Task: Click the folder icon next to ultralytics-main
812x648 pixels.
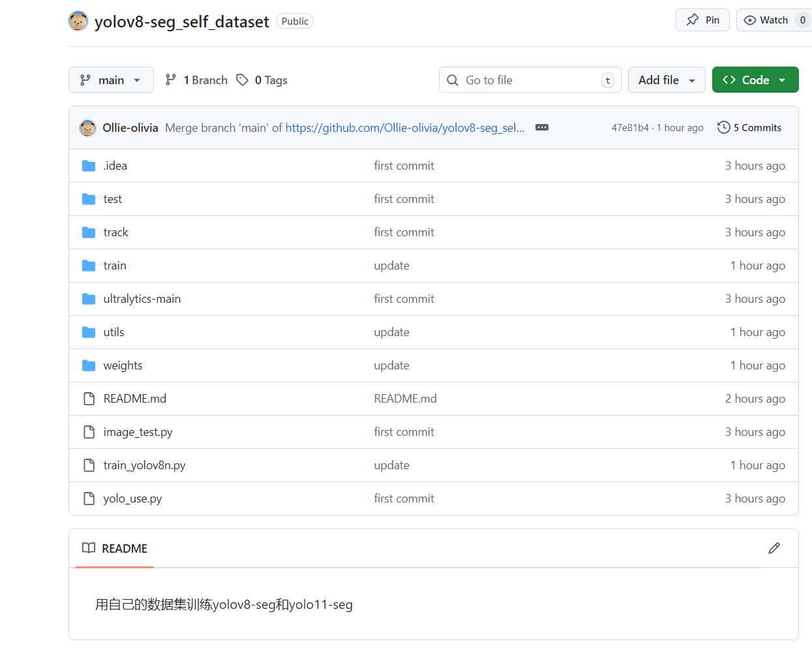Action: 89,299
